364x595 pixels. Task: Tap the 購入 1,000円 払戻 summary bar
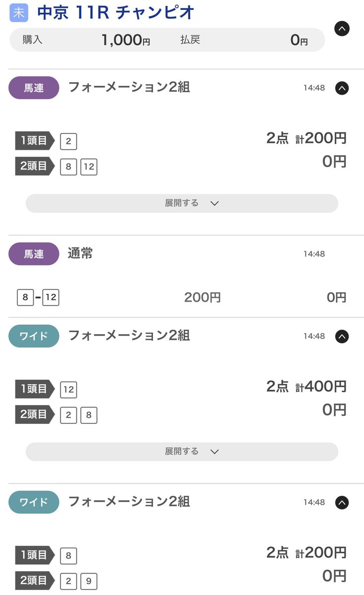point(167,40)
